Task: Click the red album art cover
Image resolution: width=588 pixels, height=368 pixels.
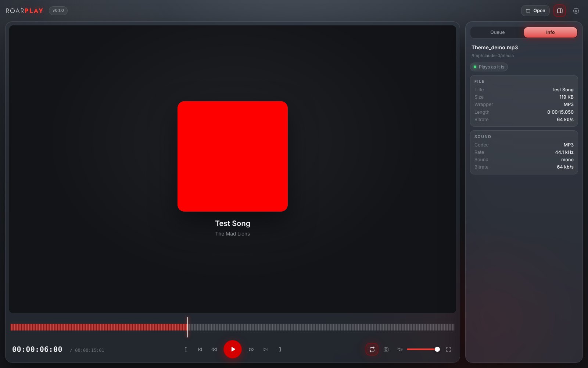Action: point(233,156)
